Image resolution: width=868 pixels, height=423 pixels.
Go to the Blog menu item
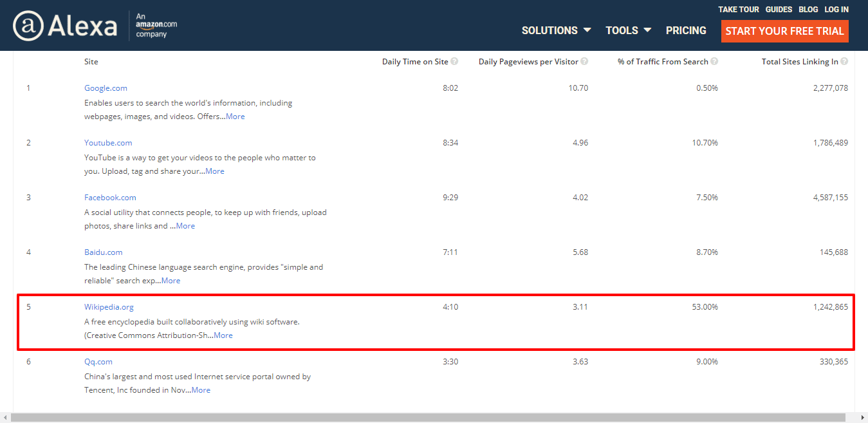click(808, 10)
